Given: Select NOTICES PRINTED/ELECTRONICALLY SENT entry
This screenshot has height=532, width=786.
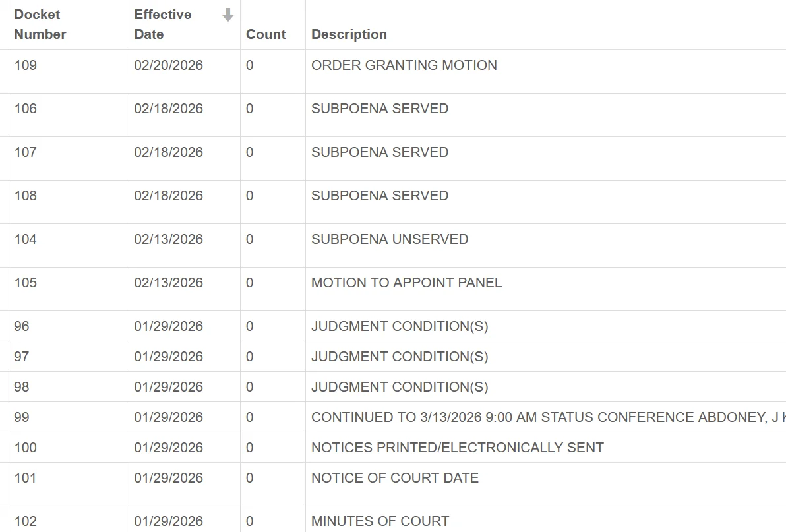Looking at the screenshot, I should (457, 448).
